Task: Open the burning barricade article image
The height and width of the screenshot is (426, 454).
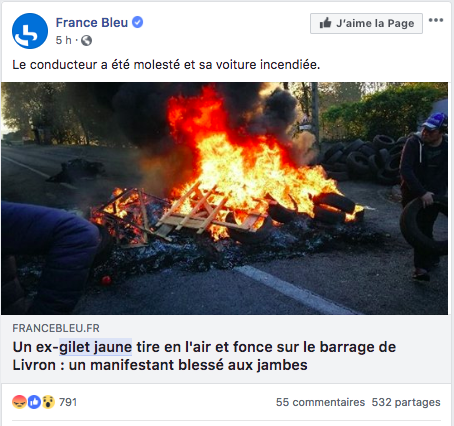Action: [x=224, y=198]
